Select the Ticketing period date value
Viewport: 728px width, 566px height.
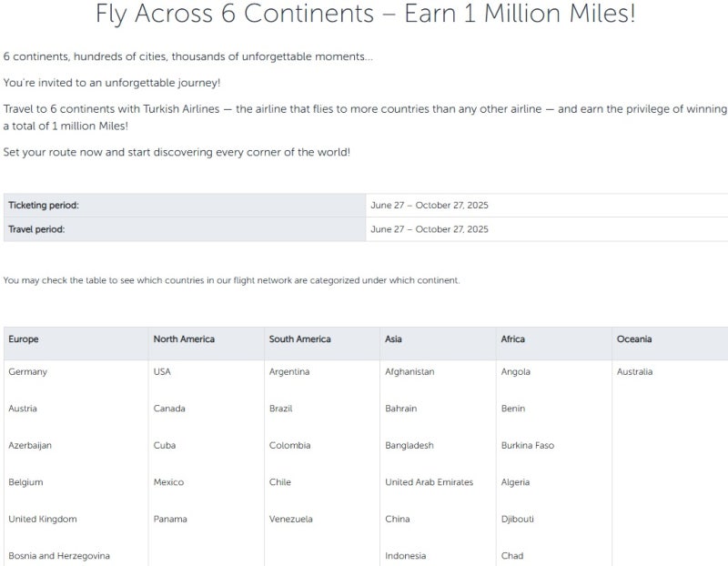(429, 206)
